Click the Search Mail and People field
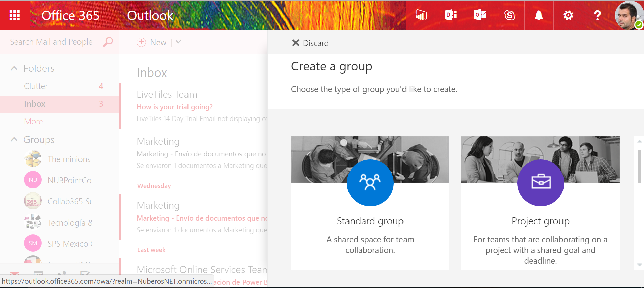The width and height of the screenshot is (644, 288). click(x=51, y=42)
